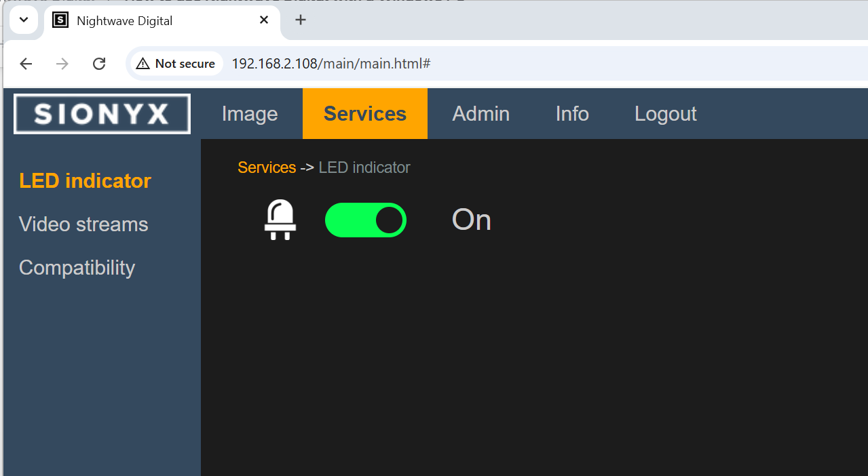Open Video streams in the sidebar
Screen dimensions: 868x476
point(83,224)
